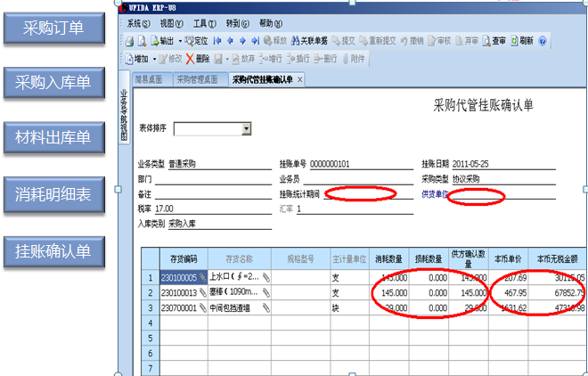Click the print icon in the toolbar

click(129, 41)
